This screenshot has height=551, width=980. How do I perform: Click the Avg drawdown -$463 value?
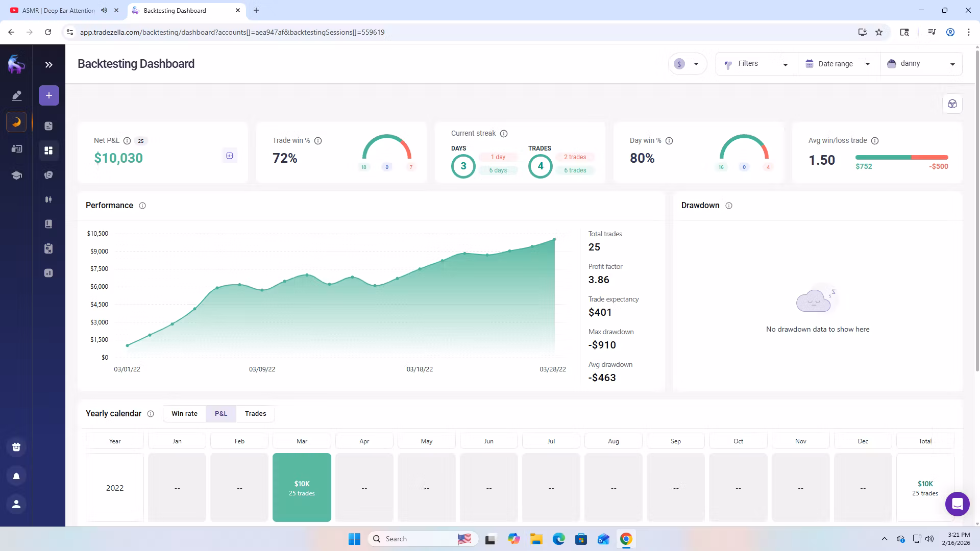(602, 378)
